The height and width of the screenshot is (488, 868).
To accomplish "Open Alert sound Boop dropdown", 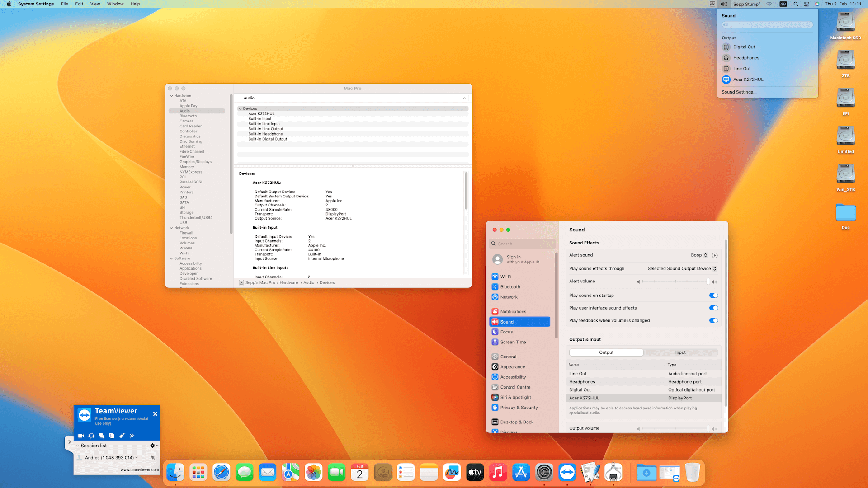I will coord(699,255).
